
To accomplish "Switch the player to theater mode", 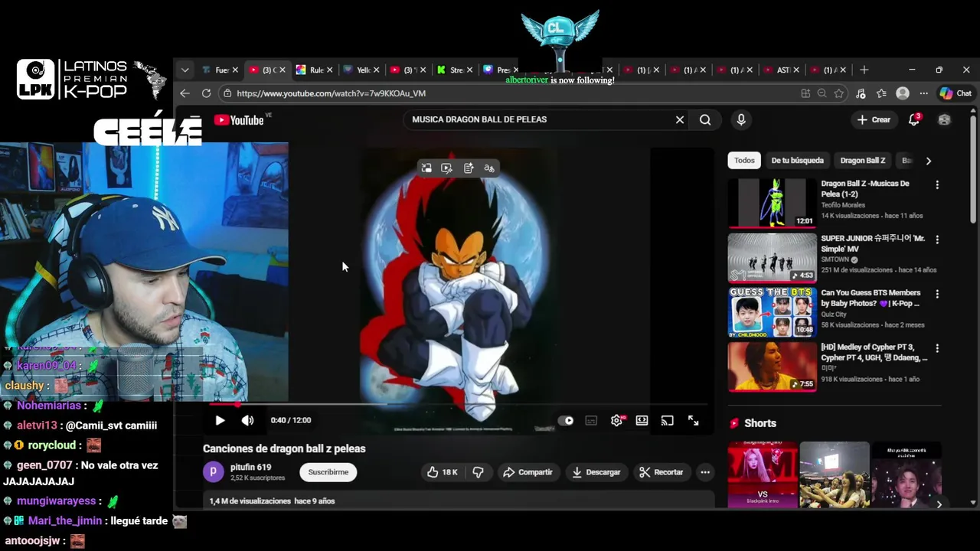I will click(x=642, y=420).
